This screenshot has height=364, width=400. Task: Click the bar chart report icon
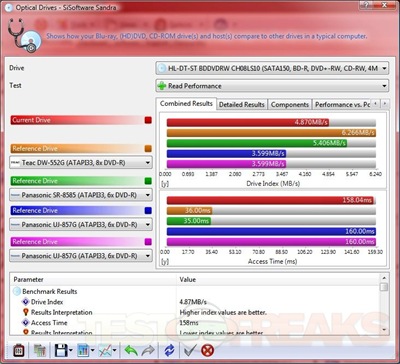coord(82,350)
